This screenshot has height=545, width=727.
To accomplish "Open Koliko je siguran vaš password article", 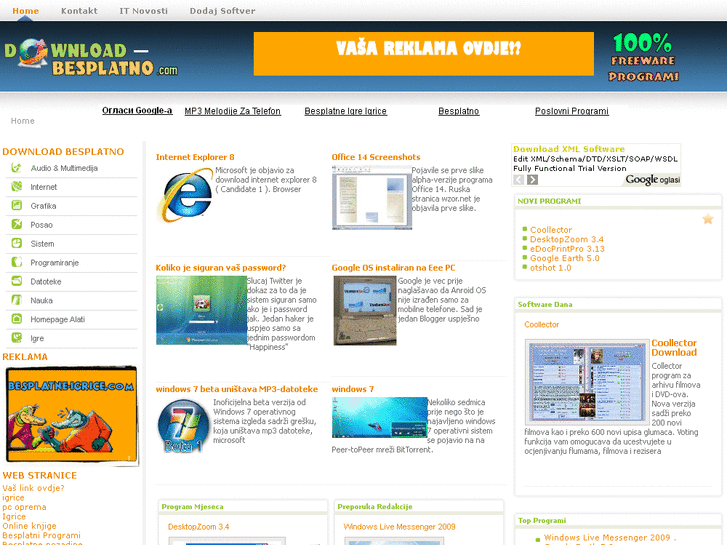I will point(221,268).
